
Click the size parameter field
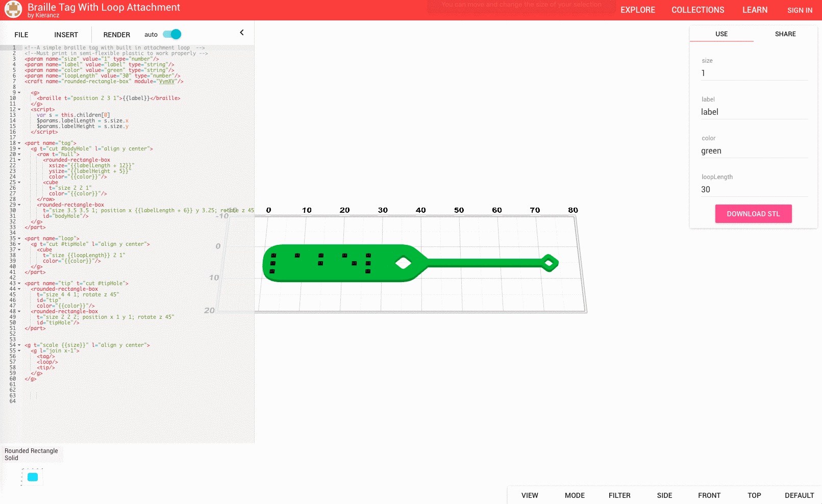[754, 73]
